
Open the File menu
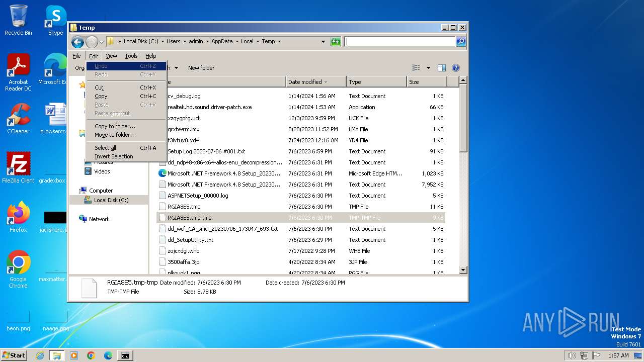tap(76, 56)
